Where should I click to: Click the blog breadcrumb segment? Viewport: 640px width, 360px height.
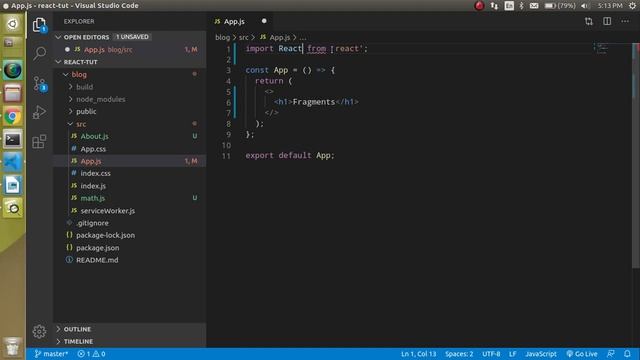coord(222,37)
